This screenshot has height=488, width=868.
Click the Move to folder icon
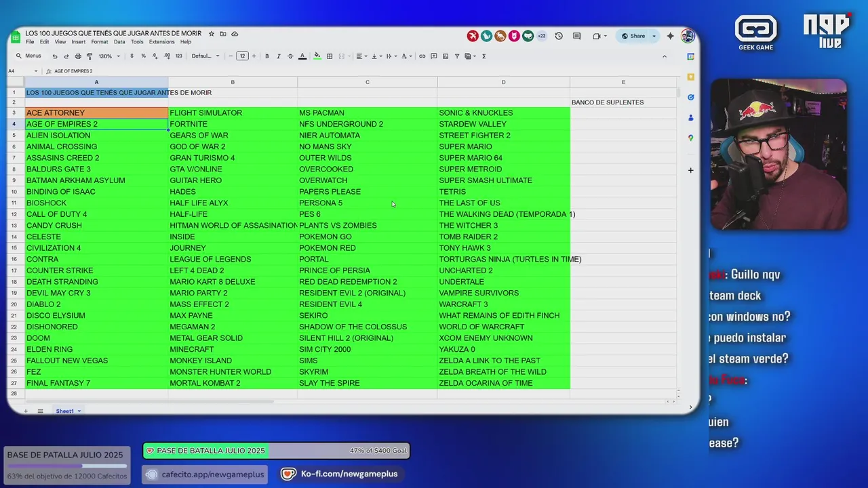tap(223, 34)
